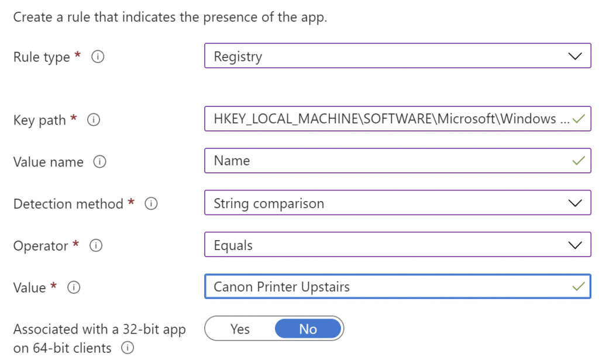Show info tooltip for Value name
The image size is (599, 364).
click(99, 162)
